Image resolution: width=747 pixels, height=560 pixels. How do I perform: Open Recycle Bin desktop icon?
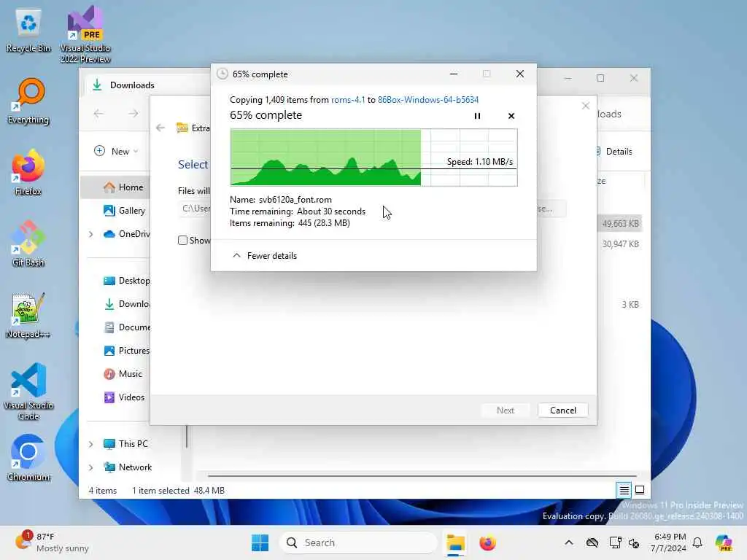coord(28,31)
